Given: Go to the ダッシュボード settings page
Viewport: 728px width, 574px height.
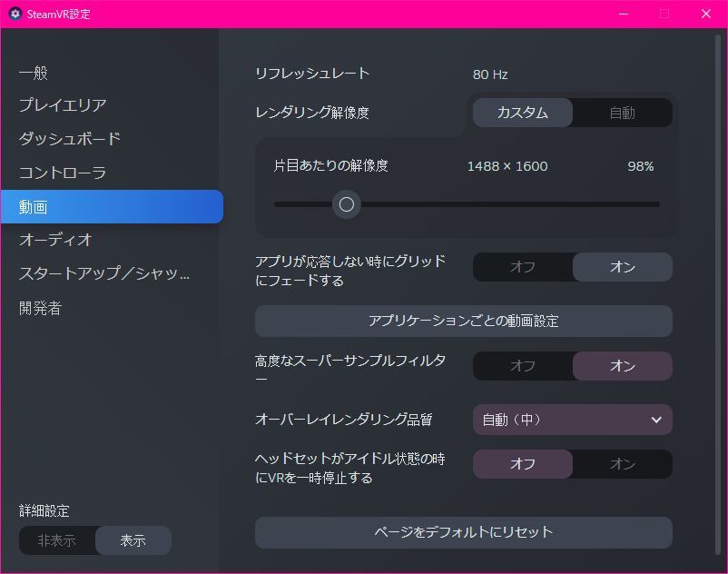Looking at the screenshot, I should (70, 138).
